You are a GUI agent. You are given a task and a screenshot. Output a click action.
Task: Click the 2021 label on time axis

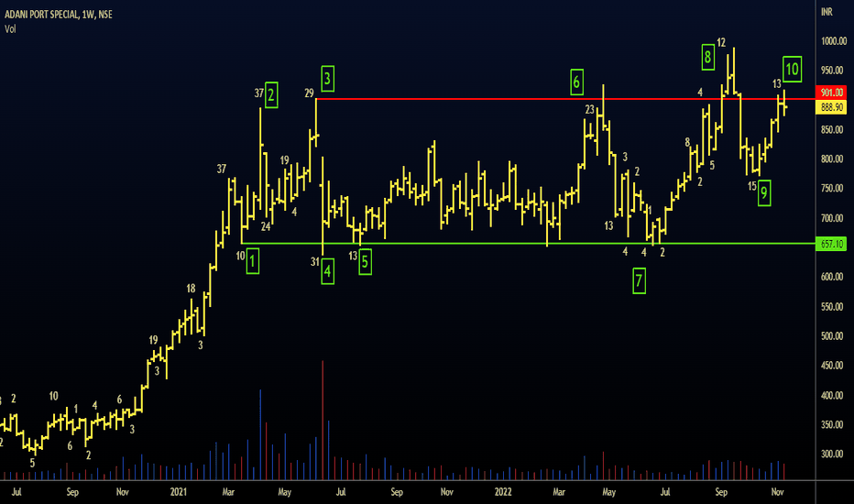pos(178,492)
